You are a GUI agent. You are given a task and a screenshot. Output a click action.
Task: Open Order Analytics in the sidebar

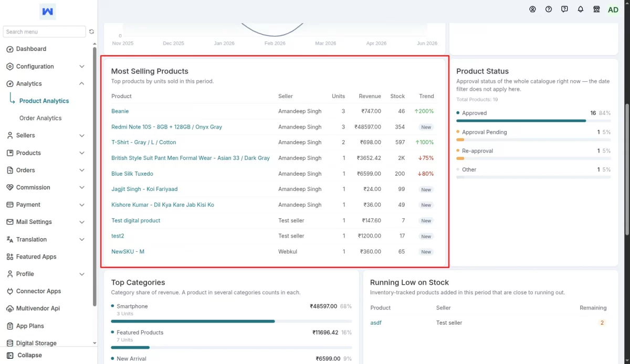(40, 119)
